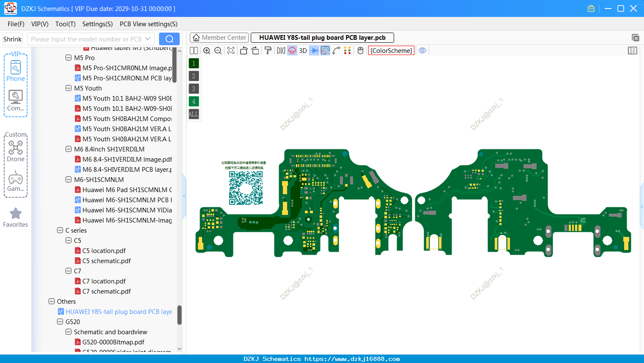The height and width of the screenshot is (363, 644).
Task: Collapse the C5 tree node
Action: pyautogui.click(x=69, y=240)
